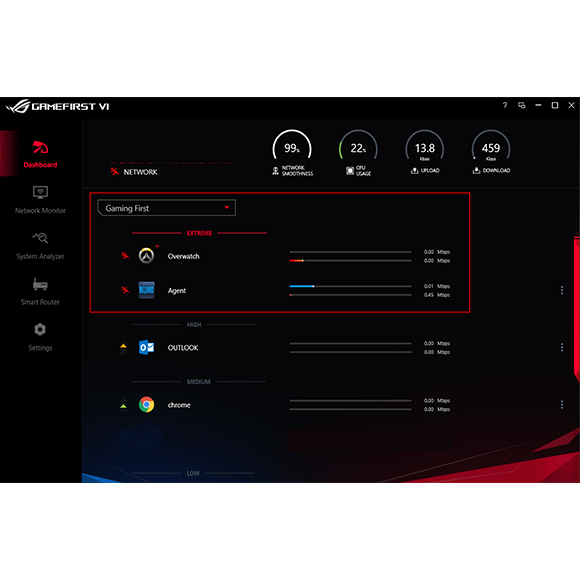The image size is (580, 580).
Task: Click Agent extreme priority runner icon
Action: [x=125, y=290]
